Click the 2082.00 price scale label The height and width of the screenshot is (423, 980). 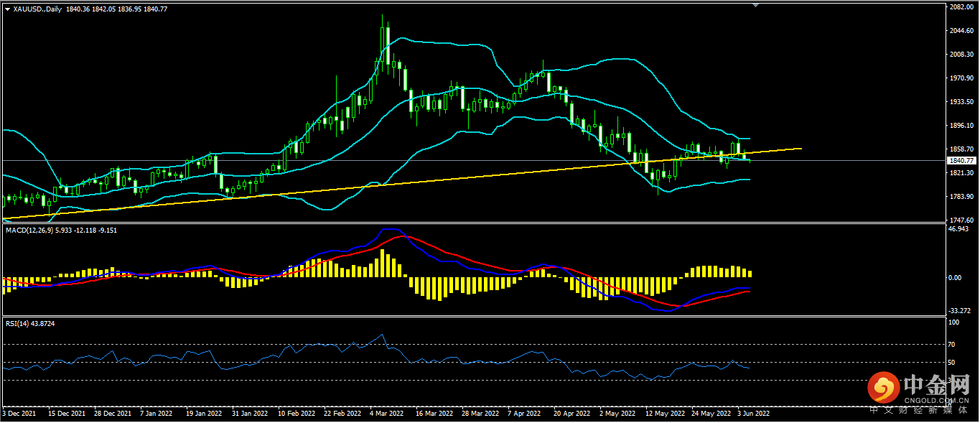pos(961,7)
